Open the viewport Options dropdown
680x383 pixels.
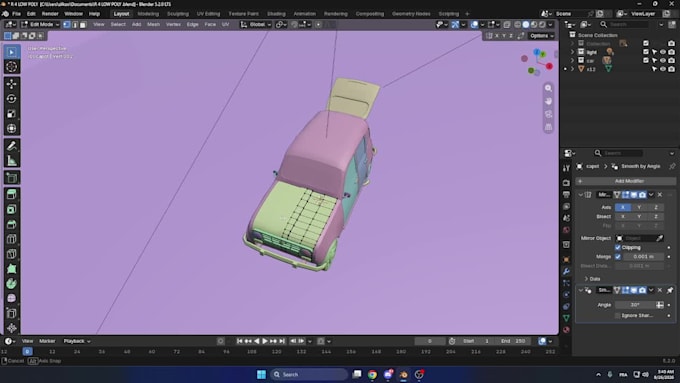(542, 36)
